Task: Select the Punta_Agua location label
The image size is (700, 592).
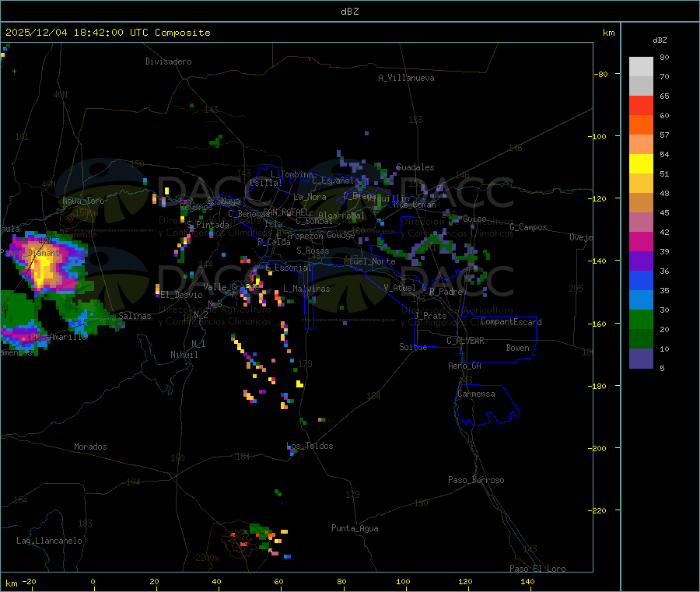Action: tap(355, 528)
